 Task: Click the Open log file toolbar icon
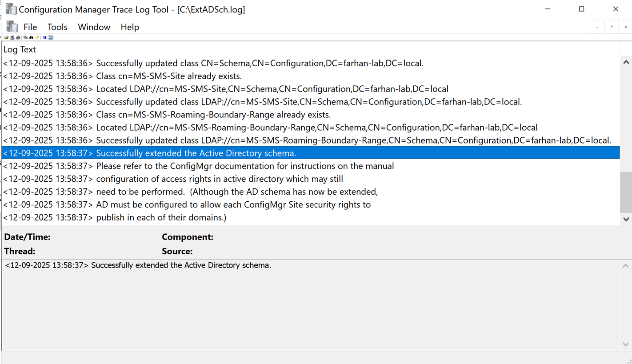[x=6, y=38]
